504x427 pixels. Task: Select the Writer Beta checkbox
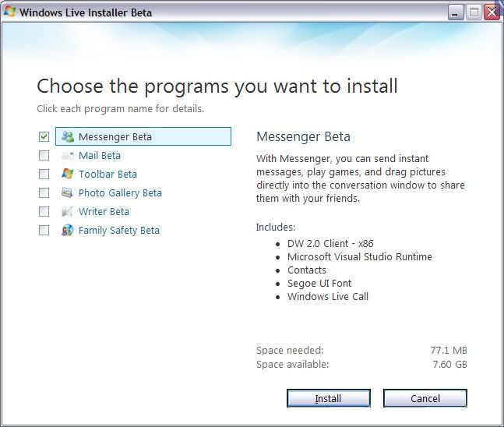coord(44,212)
